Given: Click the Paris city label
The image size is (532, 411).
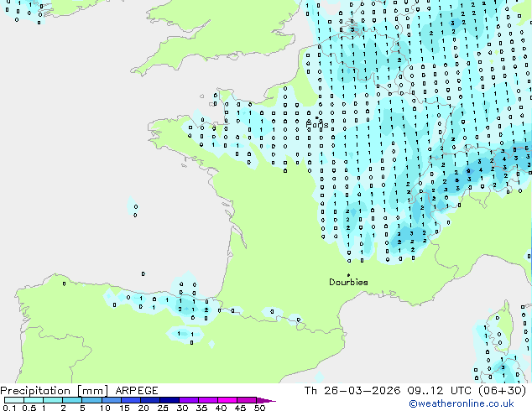Looking at the screenshot, I should [x=317, y=125].
